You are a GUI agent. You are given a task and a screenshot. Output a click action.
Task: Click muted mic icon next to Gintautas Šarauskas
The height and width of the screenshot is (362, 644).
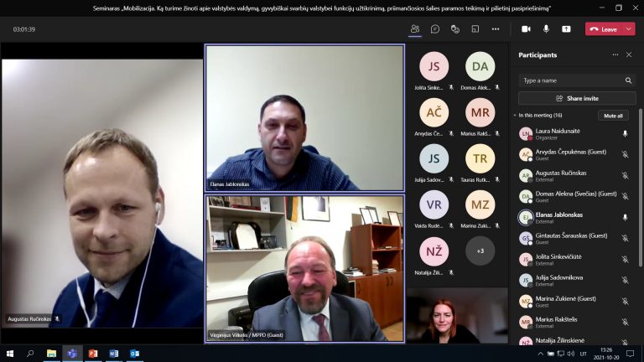[625, 239]
